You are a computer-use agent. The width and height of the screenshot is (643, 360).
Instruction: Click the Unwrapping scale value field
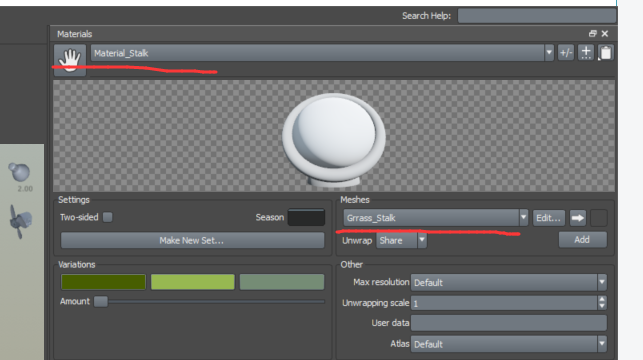click(504, 303)
